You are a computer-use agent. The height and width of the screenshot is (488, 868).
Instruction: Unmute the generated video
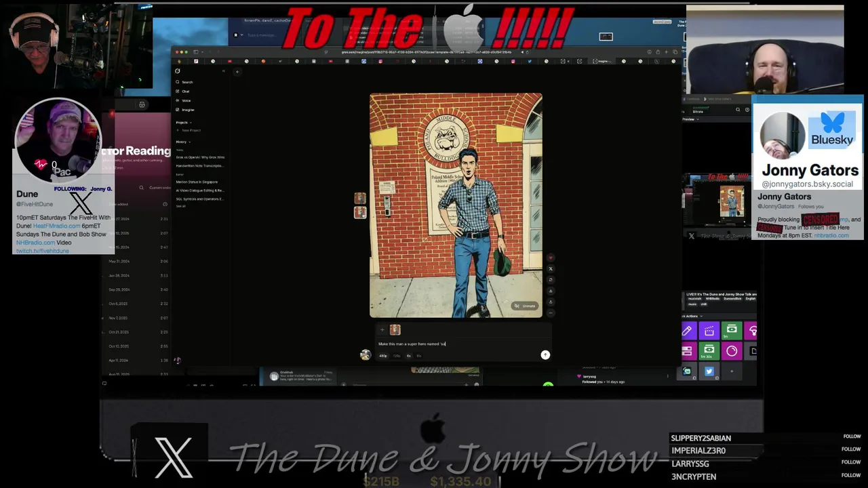(525, 306)
